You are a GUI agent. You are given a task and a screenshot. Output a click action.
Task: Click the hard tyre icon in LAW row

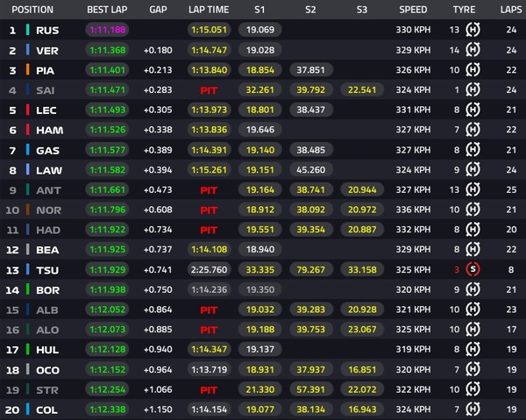pyautogui.click(x=473, y=170)
